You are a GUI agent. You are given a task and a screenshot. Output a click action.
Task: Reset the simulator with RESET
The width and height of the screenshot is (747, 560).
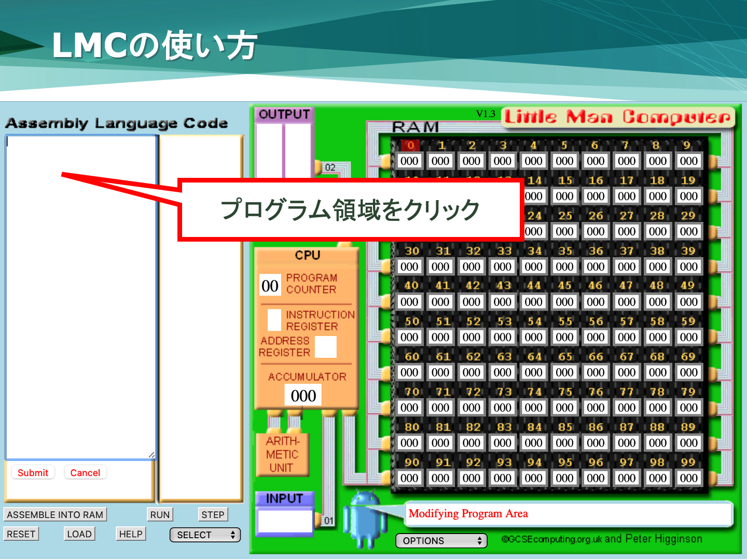(21, 534)
